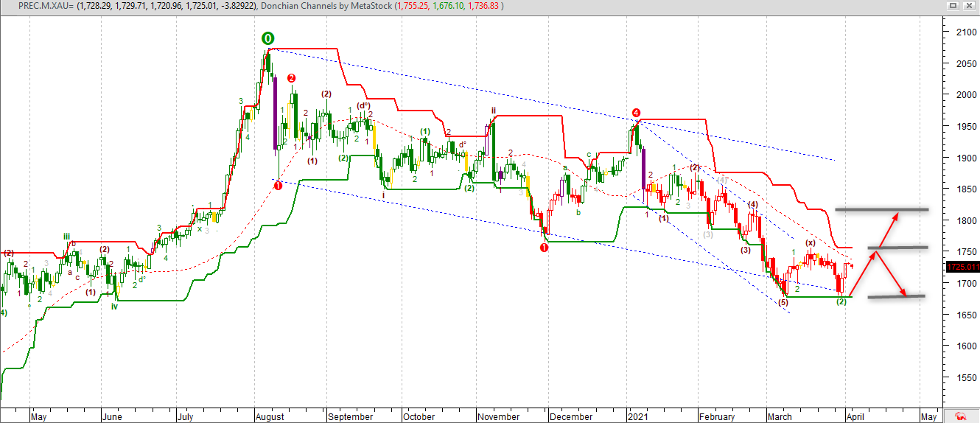Viewport: 980px width, 423px height.
Task: Click the 2021 label on date axis
Action: coord(638,417)
